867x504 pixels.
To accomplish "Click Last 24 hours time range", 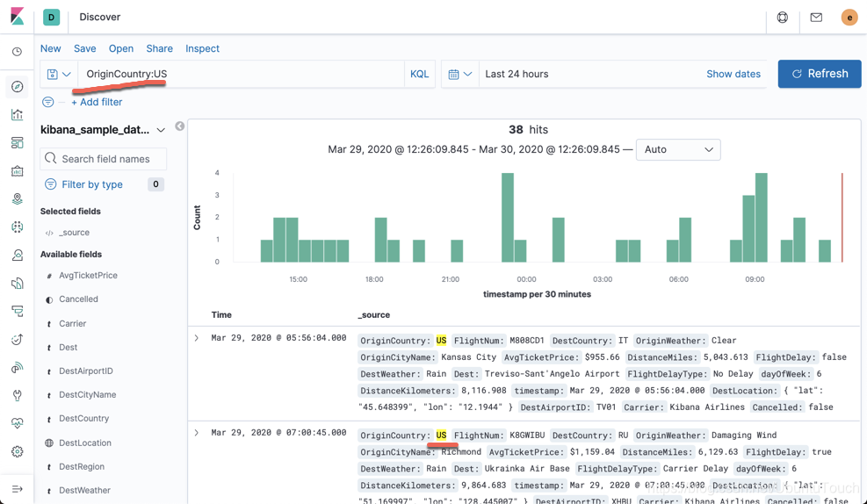I will click(517, 74).
